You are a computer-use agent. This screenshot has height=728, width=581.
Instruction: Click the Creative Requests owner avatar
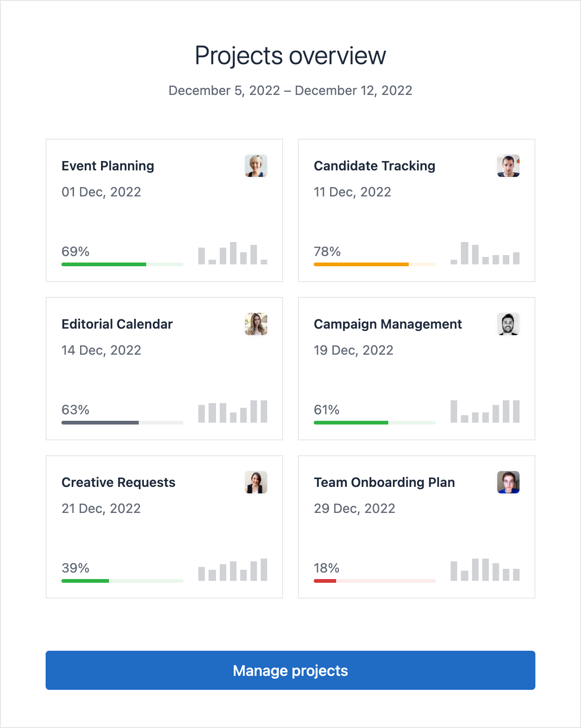point(257,482)
